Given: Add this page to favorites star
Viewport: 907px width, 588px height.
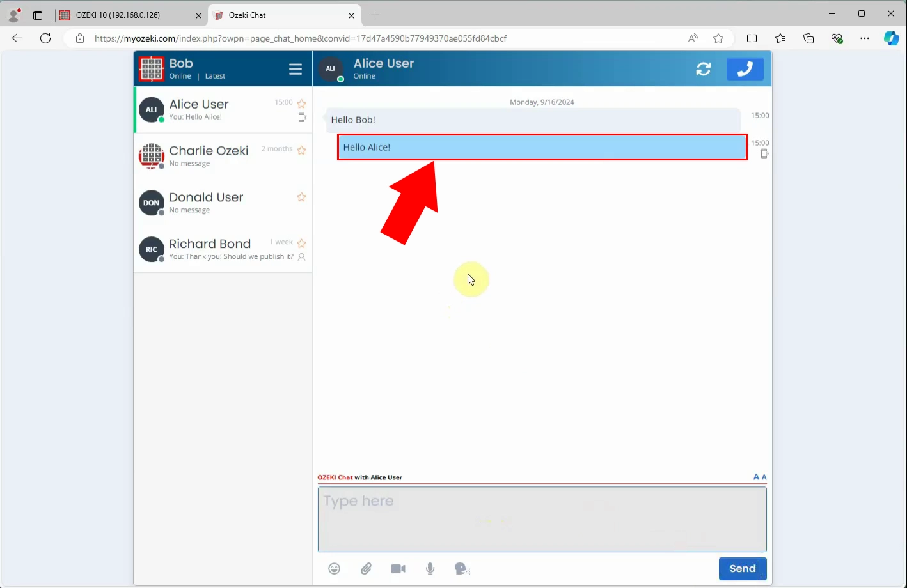Looking at the screenshot, I should (x=718, y=38).
